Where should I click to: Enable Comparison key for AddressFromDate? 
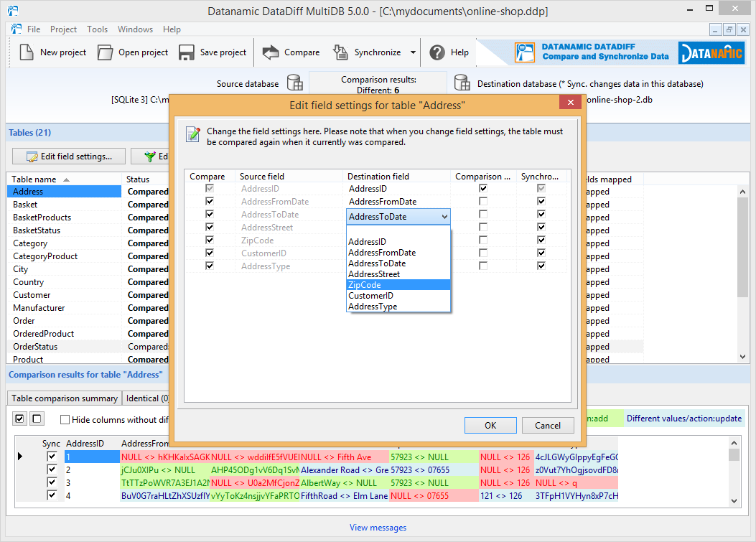(483, 201)
